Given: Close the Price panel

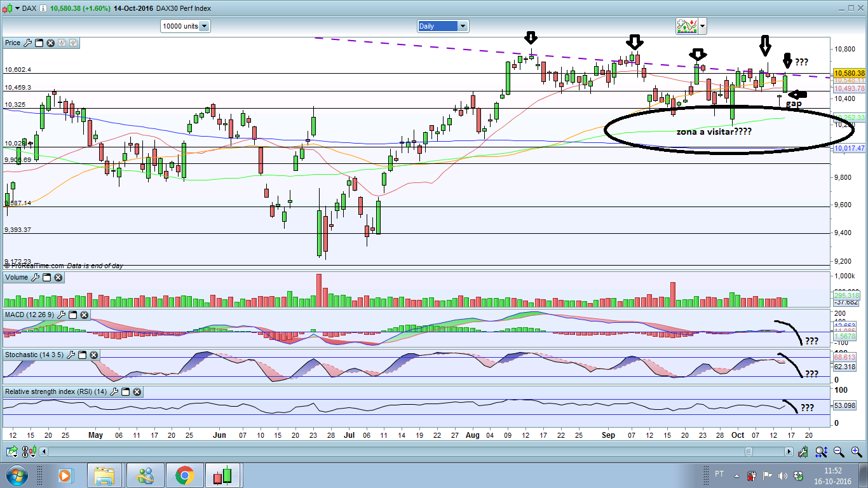Looking at the screenshot, I should click(50, 43).
